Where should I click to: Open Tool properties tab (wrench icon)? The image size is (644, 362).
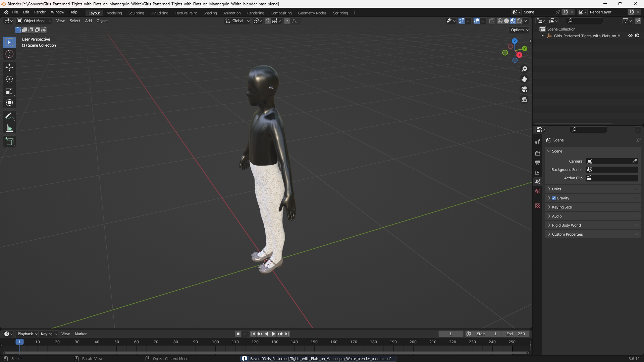click(538, 141)
